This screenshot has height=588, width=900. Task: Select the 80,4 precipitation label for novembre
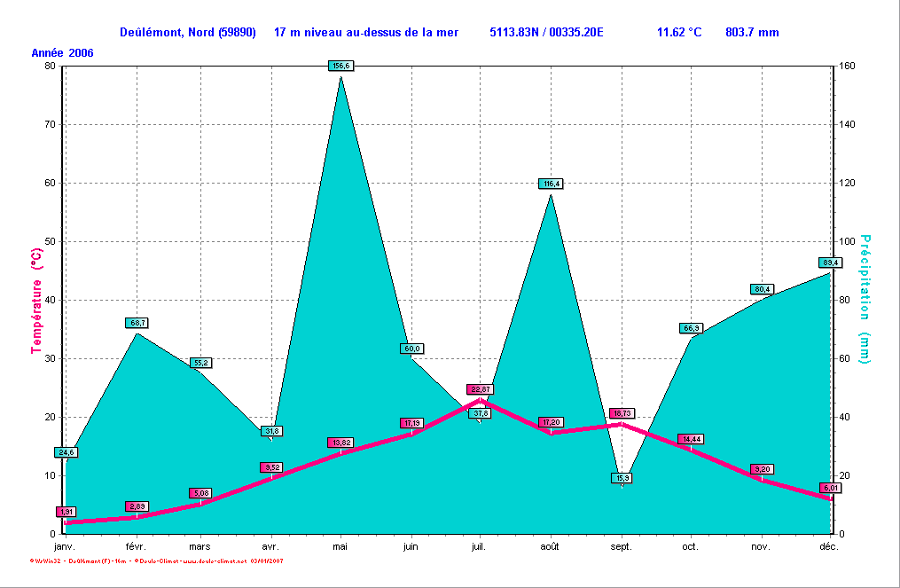click(x=762, y=289)
